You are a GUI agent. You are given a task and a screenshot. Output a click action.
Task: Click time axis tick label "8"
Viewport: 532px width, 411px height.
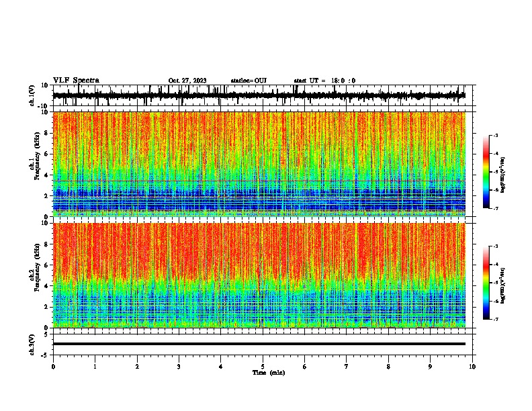[x=388, y=367]
